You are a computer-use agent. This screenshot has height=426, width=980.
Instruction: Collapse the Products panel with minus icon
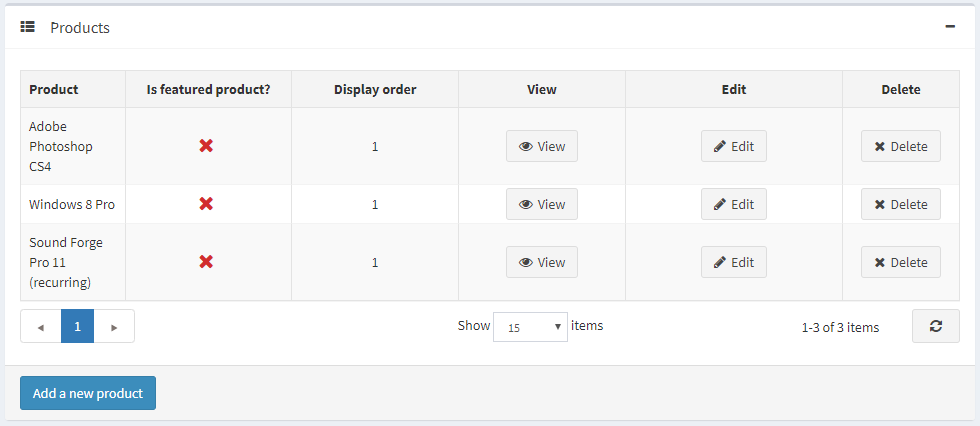pyautogui.click(x=950, y=27)
